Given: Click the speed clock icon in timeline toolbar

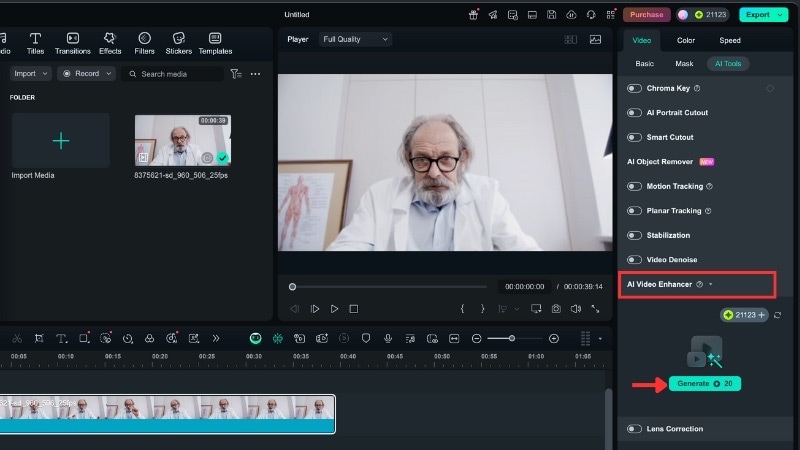Looking at the screenshot, I should (x=128, y=338).
